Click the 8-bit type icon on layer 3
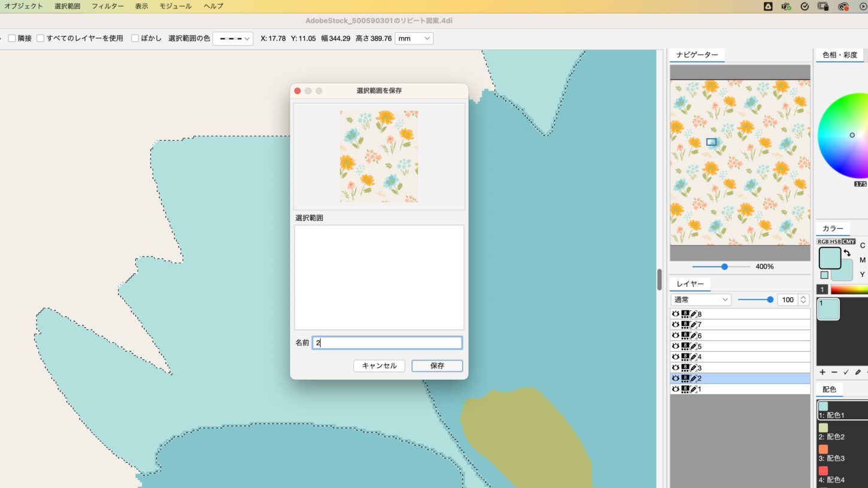 click(685, 368)
